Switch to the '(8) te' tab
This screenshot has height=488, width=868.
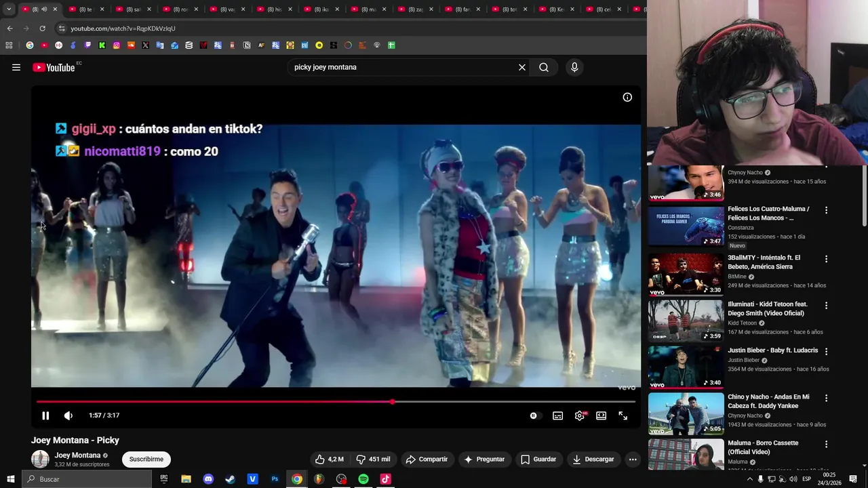point(85,9)
